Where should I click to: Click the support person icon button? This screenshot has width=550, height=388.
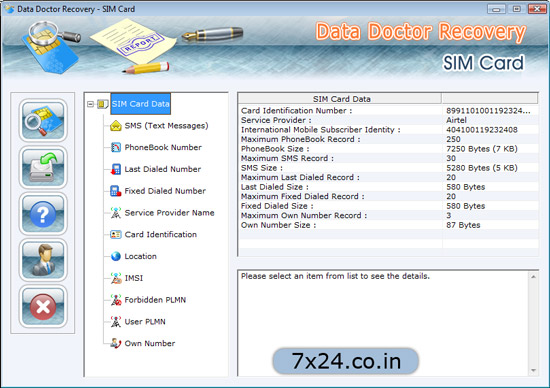(x=43, y=260)
